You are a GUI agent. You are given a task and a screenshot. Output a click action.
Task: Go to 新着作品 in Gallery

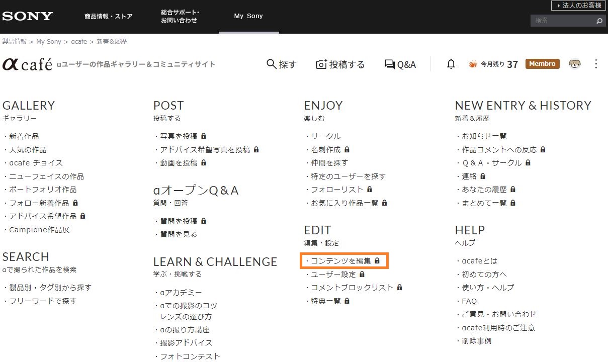point(24,136)
